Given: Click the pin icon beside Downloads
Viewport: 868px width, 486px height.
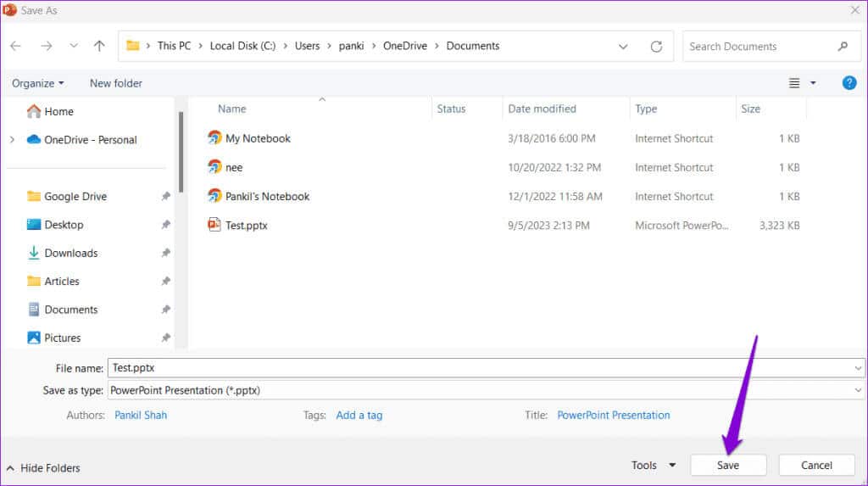Looking at the screenshot, I should pos(165,253).
